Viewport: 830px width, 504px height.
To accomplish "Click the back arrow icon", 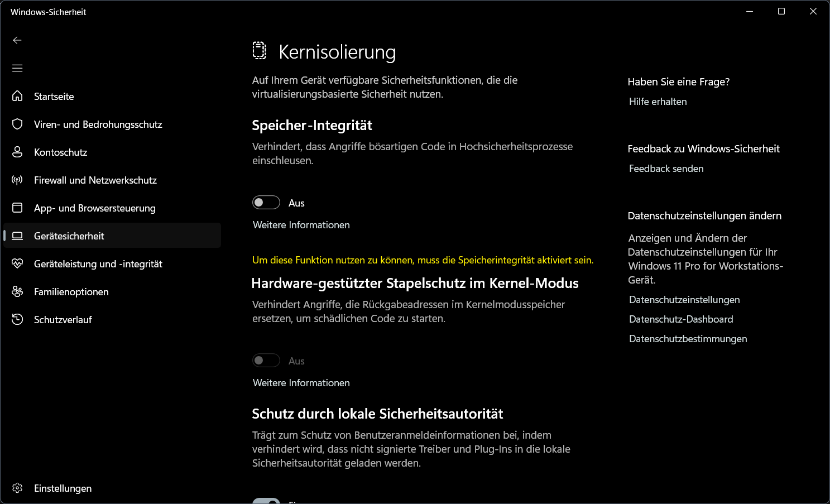I will [x=17, y=40].
